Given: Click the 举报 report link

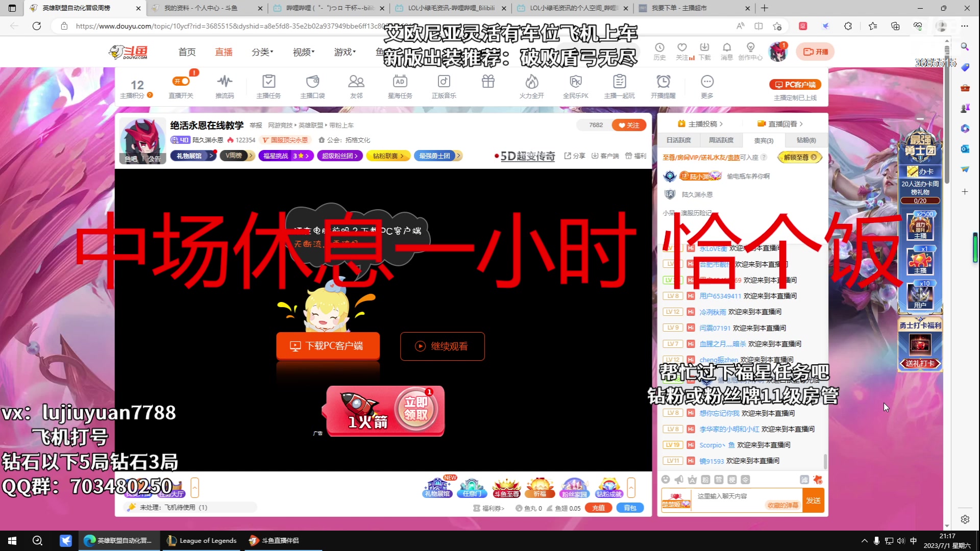Looking at the screenshot, I should [256, 126].
